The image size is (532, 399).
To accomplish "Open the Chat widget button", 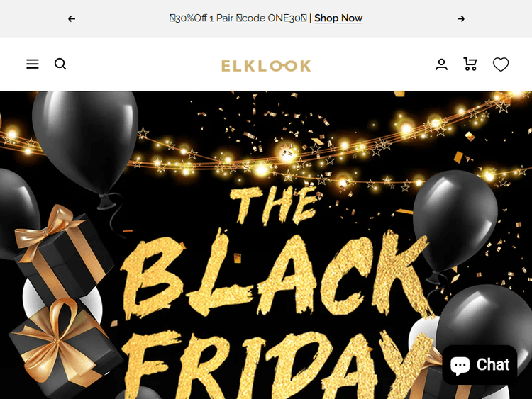I will [x=480, y=365].
